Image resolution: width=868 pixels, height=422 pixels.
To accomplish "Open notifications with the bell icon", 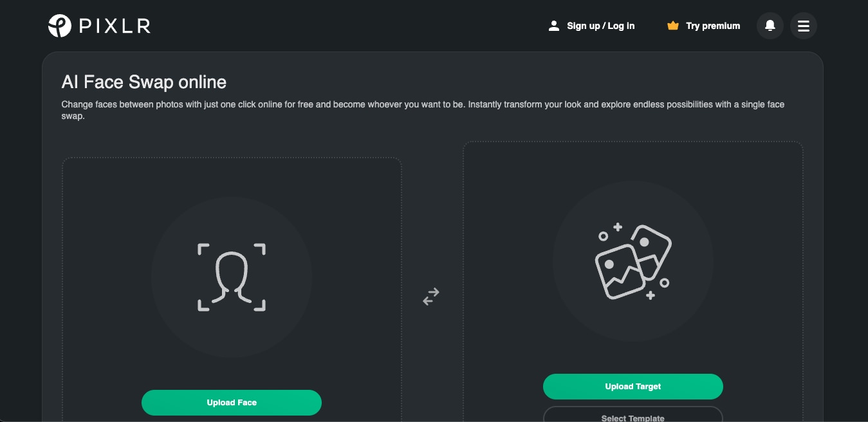I will 770,26.
